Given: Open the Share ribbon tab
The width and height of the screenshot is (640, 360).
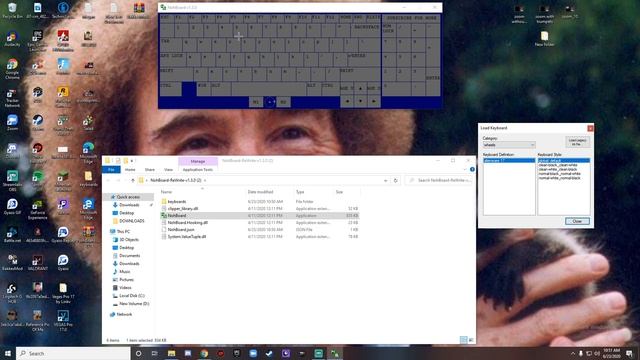Looking at the screenshot, I should 150,169.
